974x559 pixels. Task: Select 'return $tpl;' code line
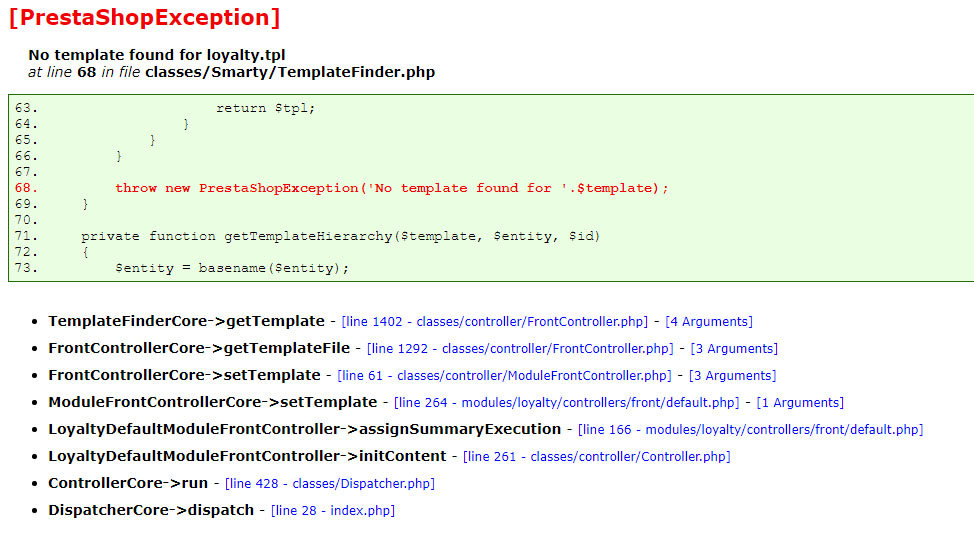click(265, 108)
